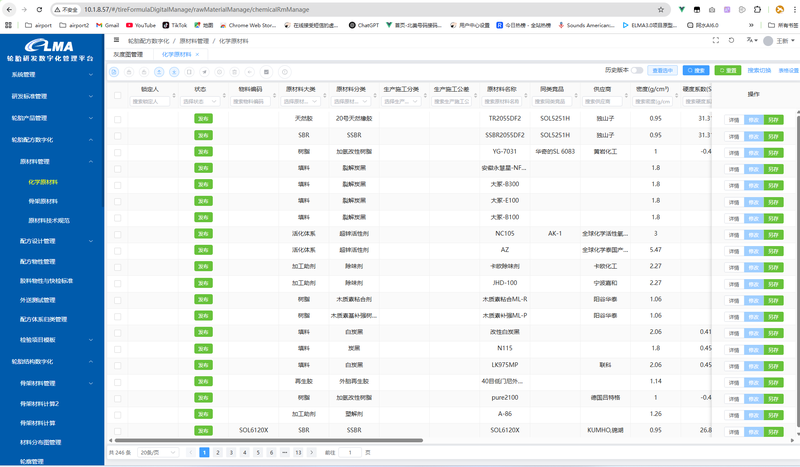Check the box for row NC105
Screen dimensions: 800x467
(117, 234)
